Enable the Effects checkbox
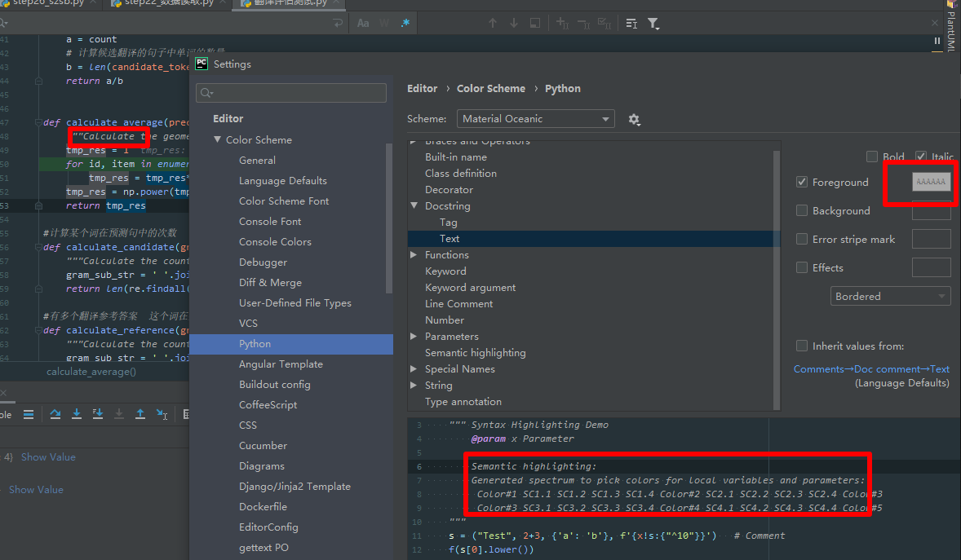Viewport: 961px width, 560px height. click(x=802, y=267)
